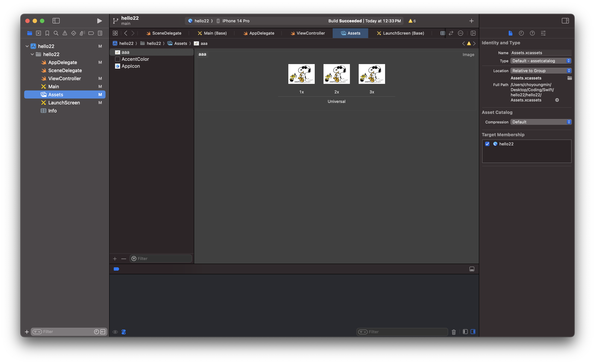This screenshot has height=364, width=595.
Task: Toggle the left navigator sidebar visibility
Action: (56, 21)
